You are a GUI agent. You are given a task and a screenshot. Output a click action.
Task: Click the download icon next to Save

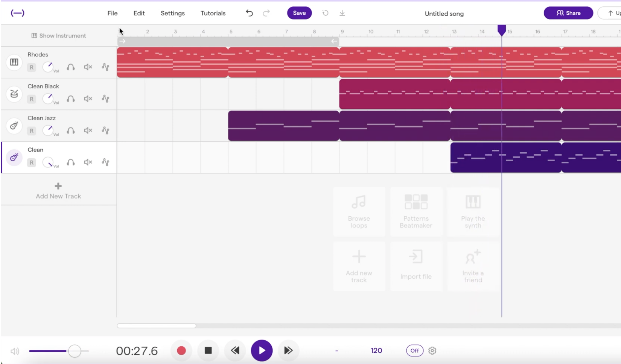pyautogui.click(x=342, y=13)
